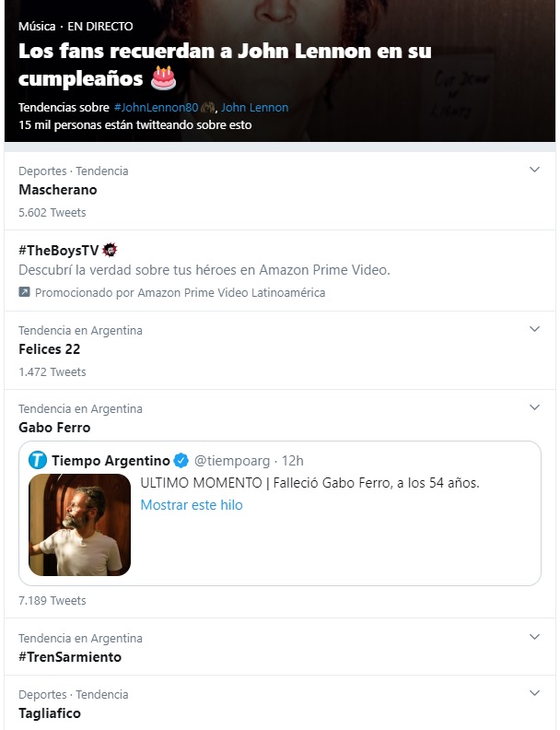Click the John Lennon trend link
This screenshot has width=560, height=730.
255,107
